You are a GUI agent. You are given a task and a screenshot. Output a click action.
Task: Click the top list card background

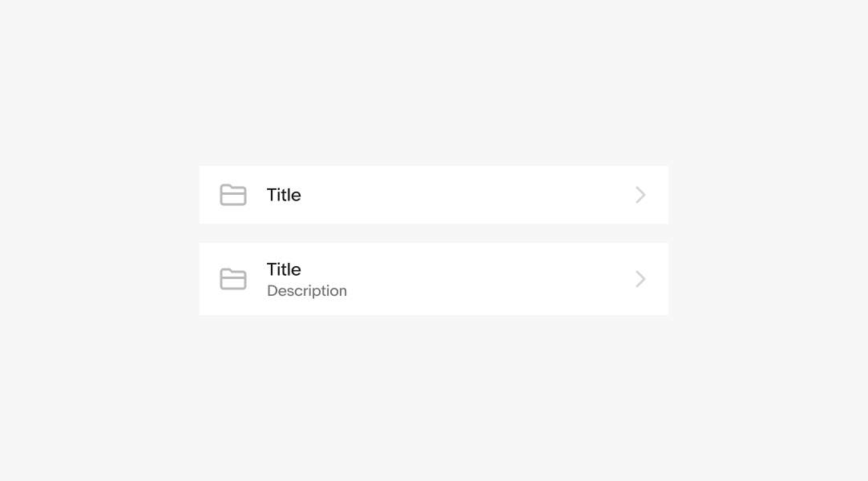[x=434, y=195]
